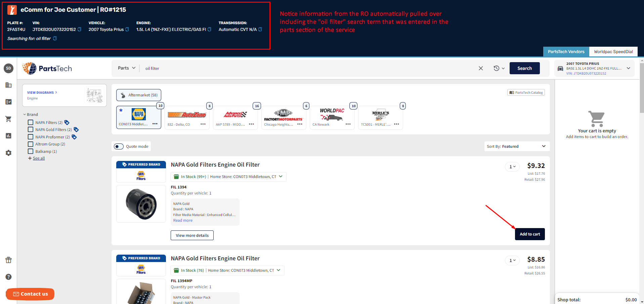Image resolution: width=644 pixels, height=304 pixels.
Task: Open the gift rewards icon in left sidebar
Action: tap(8, 260)
